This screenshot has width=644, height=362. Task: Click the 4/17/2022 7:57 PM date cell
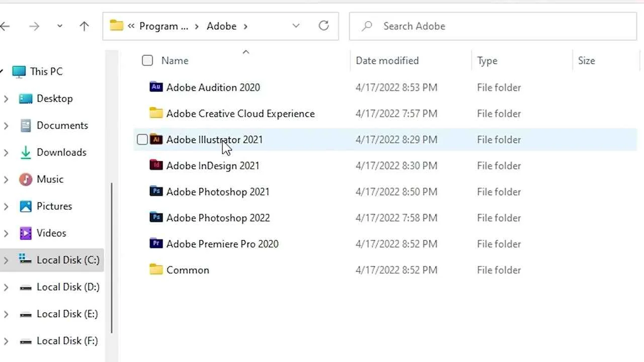396,113
